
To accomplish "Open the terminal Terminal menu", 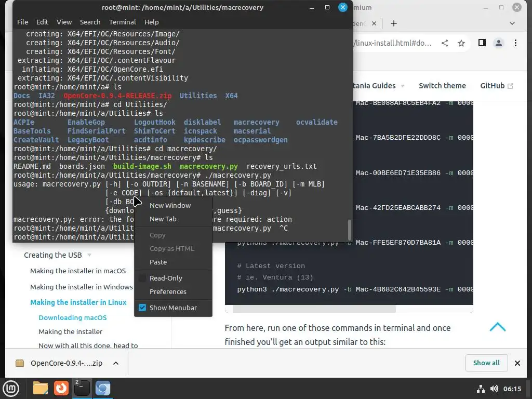I will click(x=122, y=22).
